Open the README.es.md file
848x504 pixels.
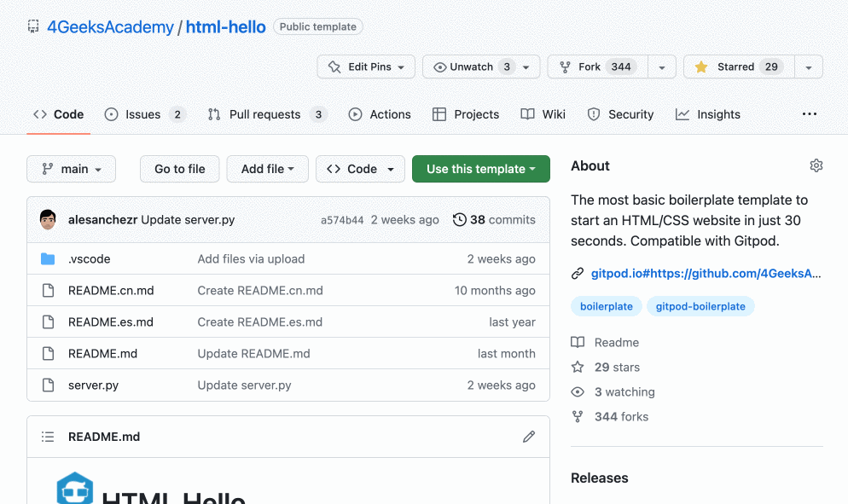110,322
